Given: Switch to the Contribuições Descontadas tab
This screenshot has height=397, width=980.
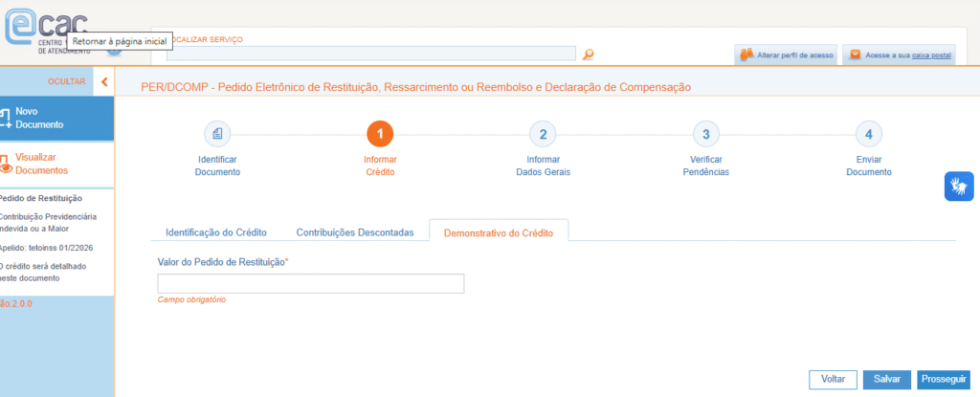Looking at the screenshot, I should (355, 232).
